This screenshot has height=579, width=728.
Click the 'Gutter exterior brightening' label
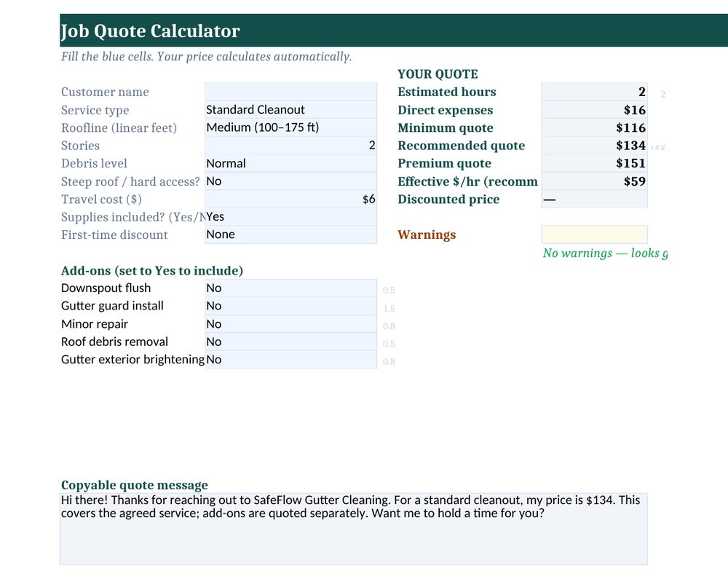(x=132, y=360)
